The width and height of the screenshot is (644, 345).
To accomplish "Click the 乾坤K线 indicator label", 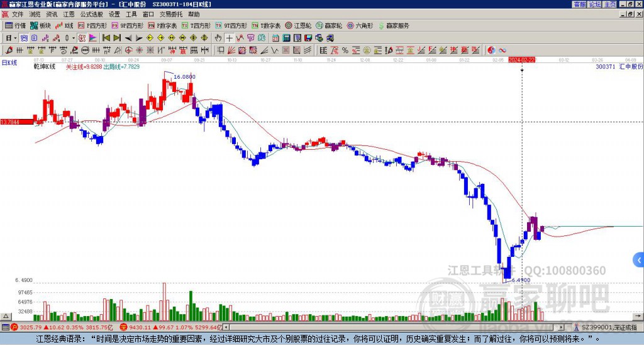I will 45,67.
